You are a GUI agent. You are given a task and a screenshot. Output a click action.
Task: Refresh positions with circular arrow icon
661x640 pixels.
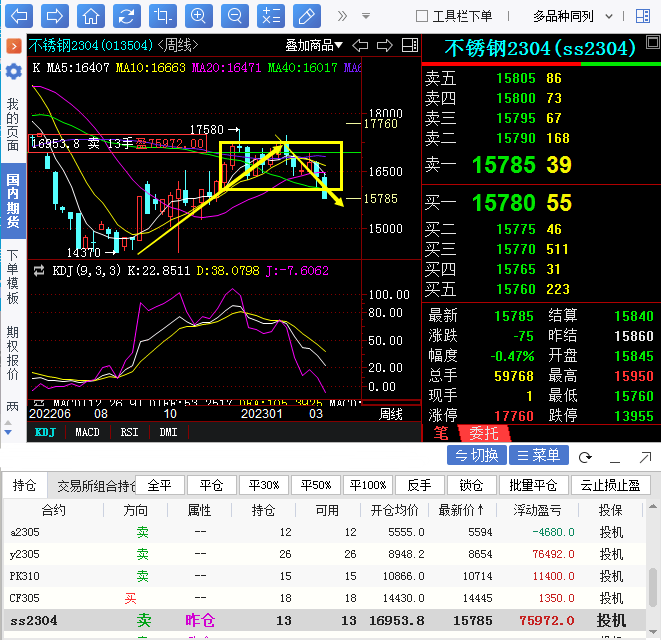tap(585, 457)
